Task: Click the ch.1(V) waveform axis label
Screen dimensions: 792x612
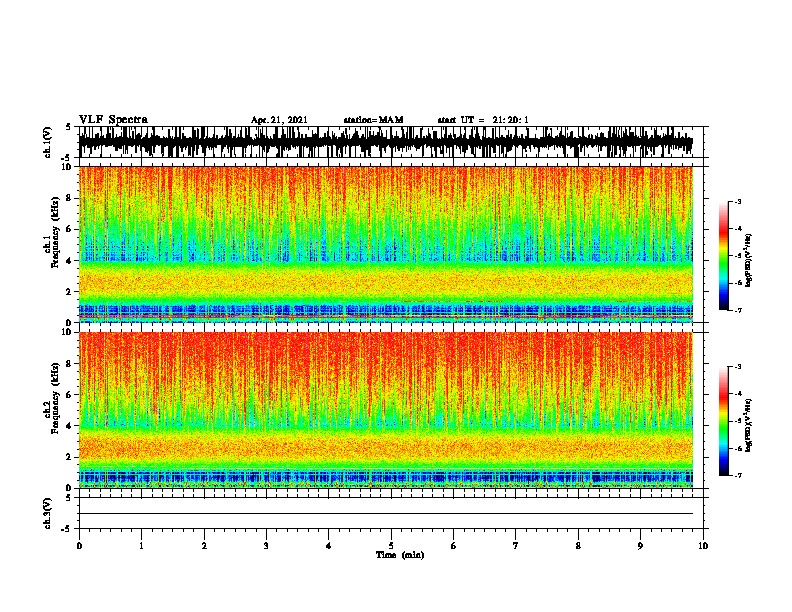Action: point(48,142)
